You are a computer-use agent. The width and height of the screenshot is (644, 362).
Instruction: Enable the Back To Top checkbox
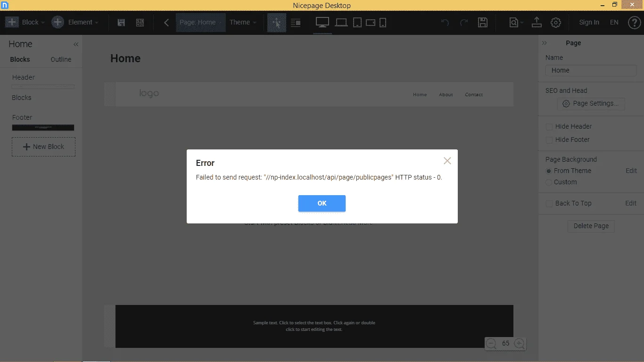click(x=549, y=204)
